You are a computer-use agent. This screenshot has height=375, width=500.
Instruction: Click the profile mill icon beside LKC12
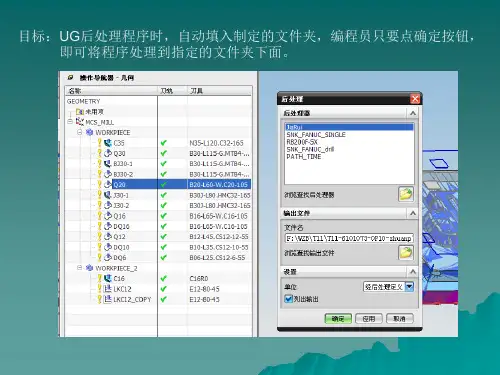point(108,289)
